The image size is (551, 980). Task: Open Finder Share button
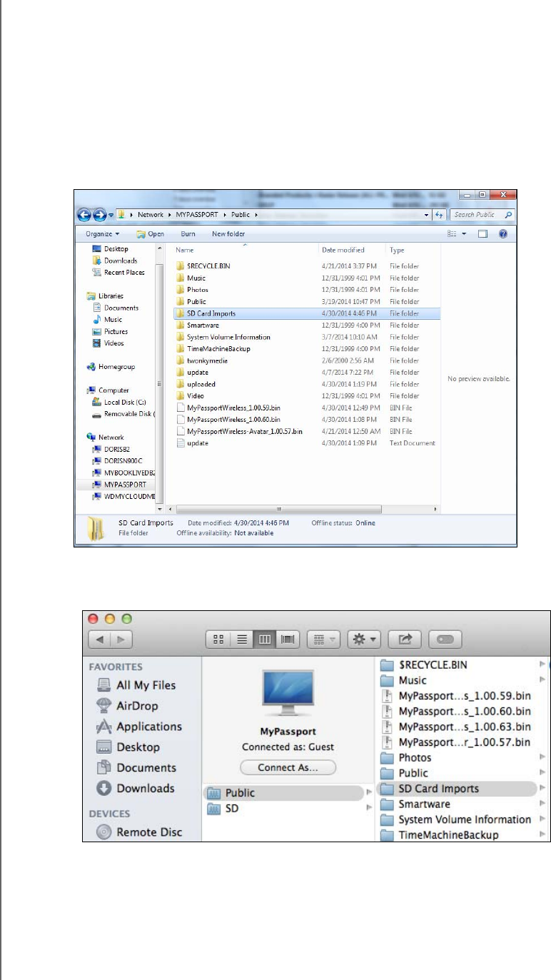click(x=404, y=639)
